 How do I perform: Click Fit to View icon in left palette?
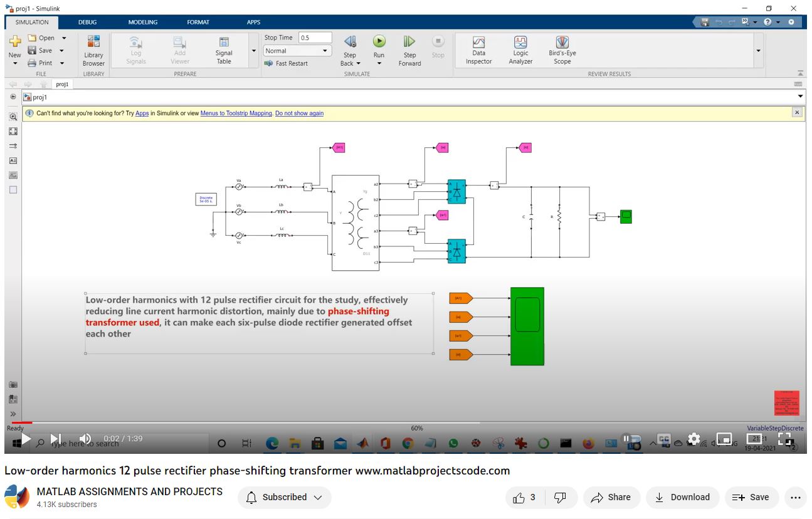13,131
